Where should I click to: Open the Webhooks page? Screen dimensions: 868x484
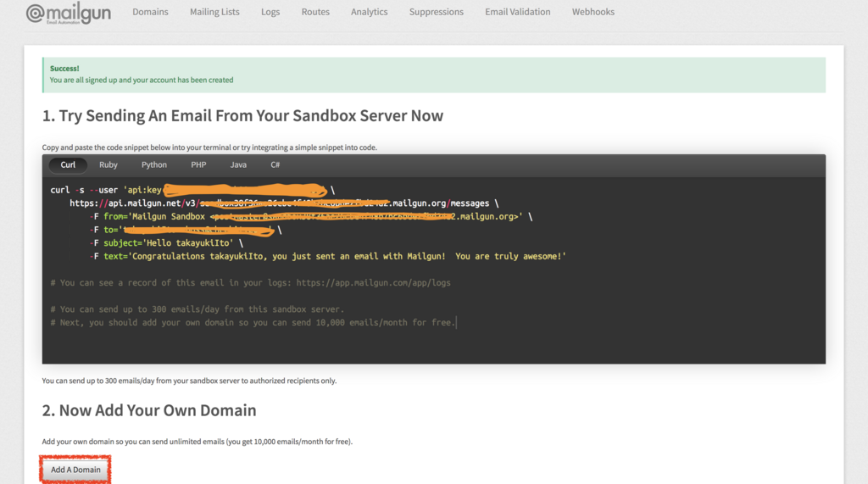[593, 12]
